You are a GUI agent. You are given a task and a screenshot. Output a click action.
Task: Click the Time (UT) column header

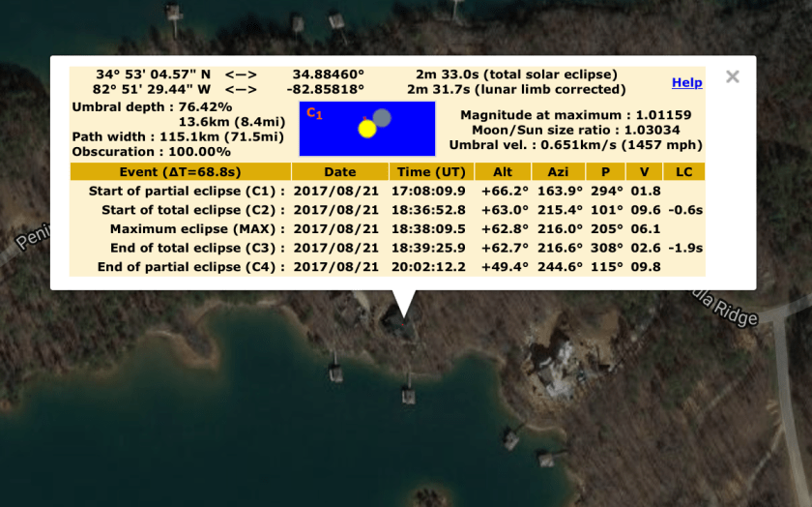(430, 171)
